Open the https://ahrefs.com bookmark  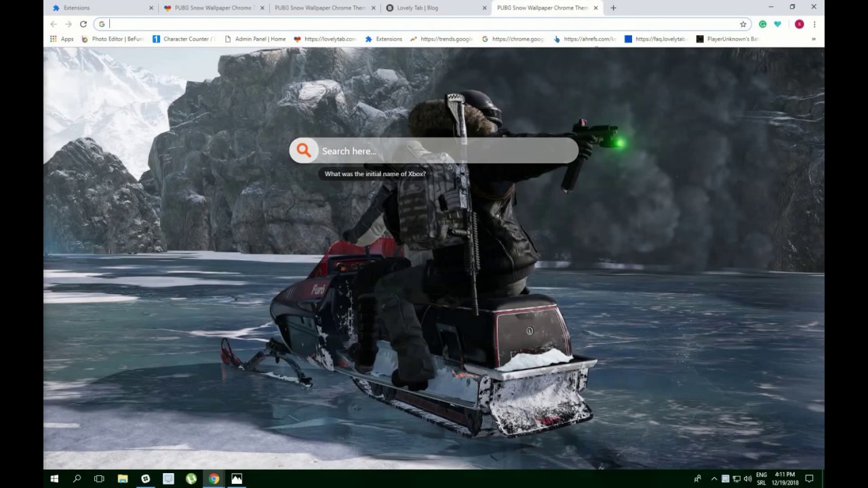[x=585, y=39]
